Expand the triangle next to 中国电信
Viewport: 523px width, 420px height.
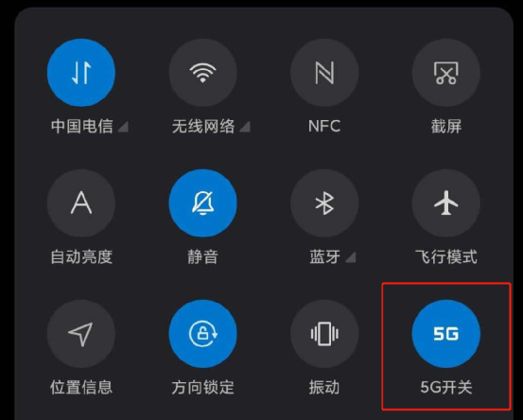[x=123, y=127]
